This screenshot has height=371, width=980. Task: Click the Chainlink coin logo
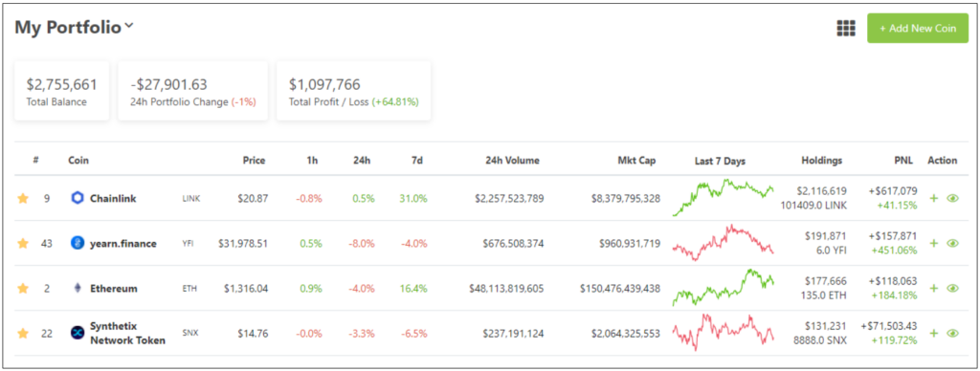pos(78,198)
